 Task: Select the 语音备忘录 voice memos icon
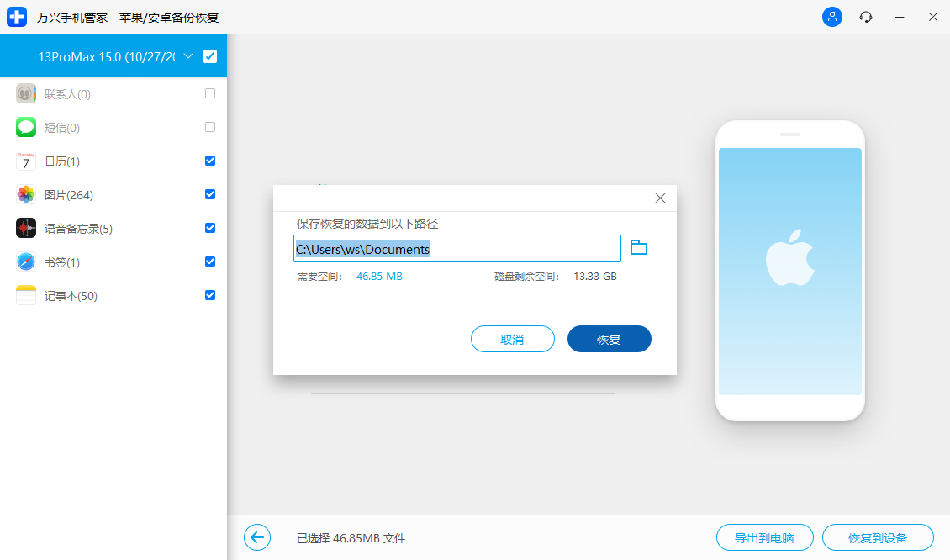25,228
